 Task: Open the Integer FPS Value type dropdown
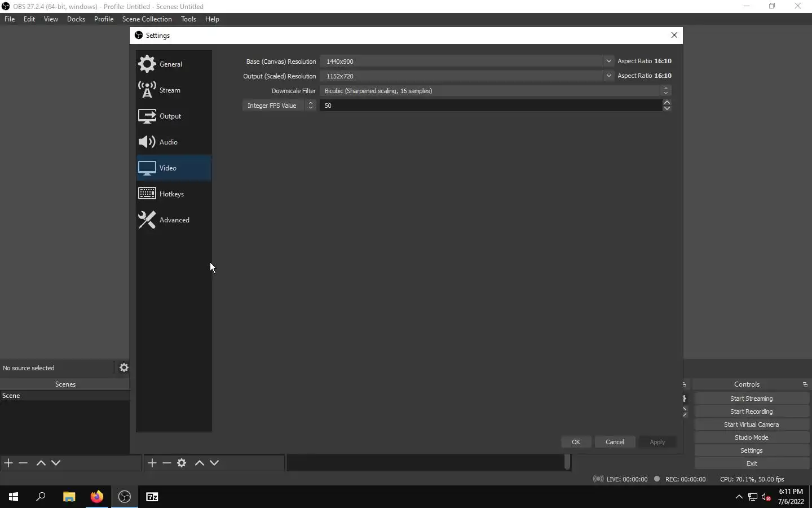point(279,106)
